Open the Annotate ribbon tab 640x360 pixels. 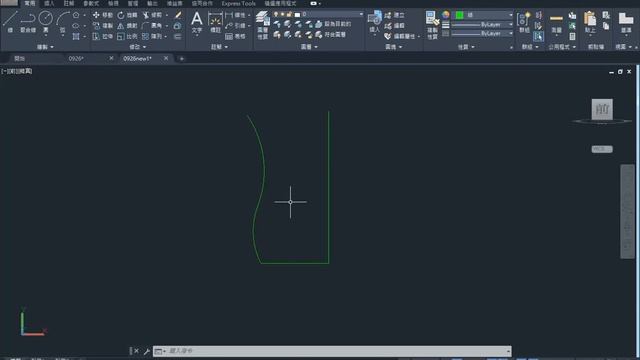(x=69, y=3)
